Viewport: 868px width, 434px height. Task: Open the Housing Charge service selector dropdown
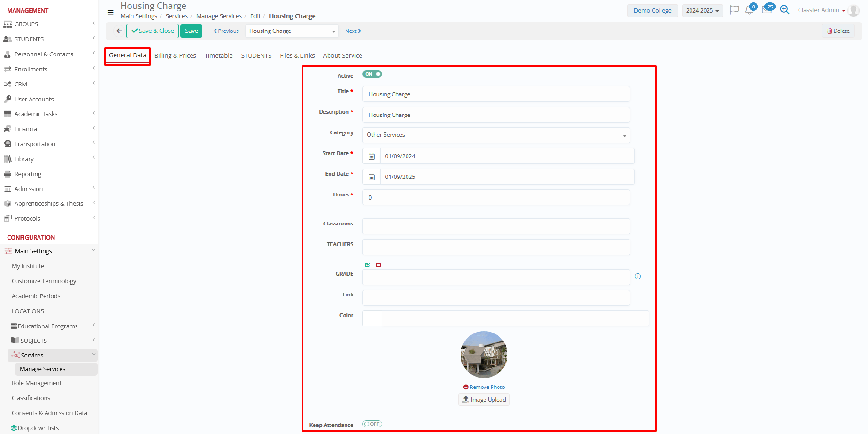[x=292, y=31]
